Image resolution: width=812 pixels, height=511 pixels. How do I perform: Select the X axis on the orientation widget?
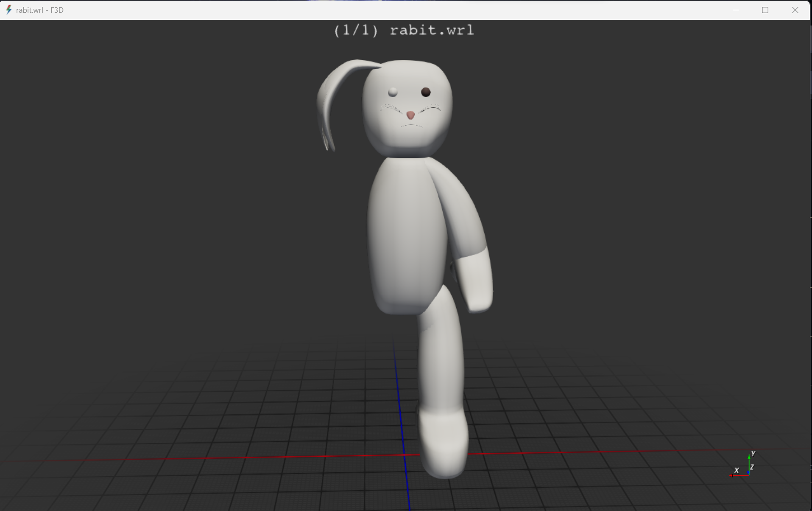tap(737, 470)
